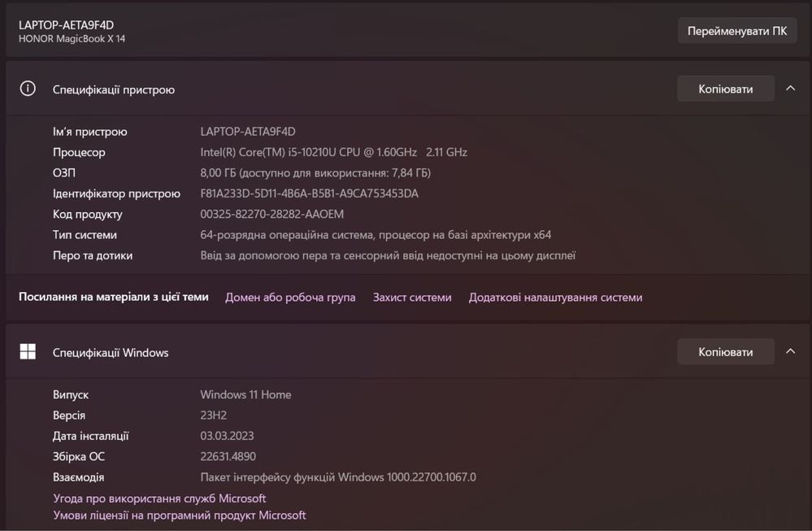Image resolution: width=812 pixels, height=531 pixels.
Task: Click the Специфікації пристрою section header text
Action: (114, 89)
